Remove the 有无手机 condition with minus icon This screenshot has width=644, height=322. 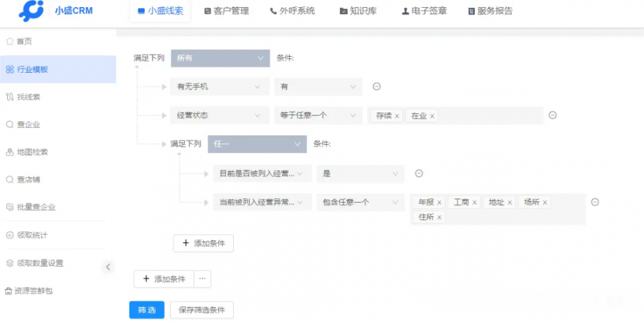[376, 87]
